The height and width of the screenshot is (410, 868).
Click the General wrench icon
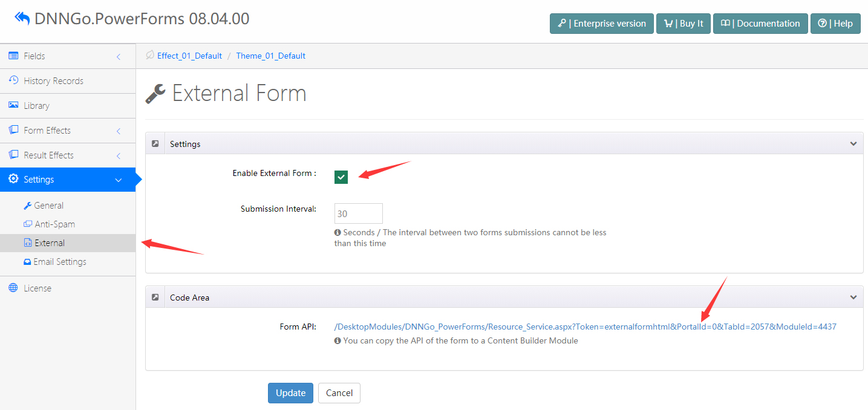(27, 205)
